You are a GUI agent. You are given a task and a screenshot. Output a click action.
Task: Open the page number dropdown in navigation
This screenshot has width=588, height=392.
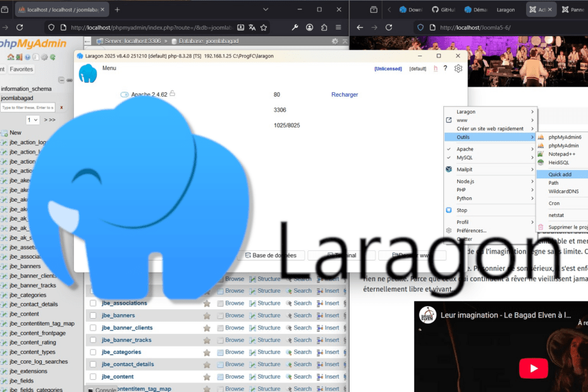(x=33, y=119)
